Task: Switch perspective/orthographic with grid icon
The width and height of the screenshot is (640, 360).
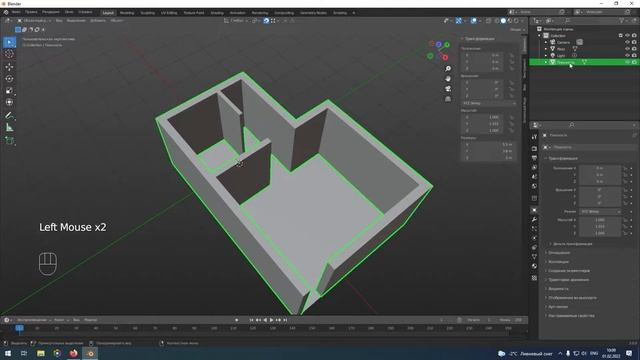Action: (448, 99)
